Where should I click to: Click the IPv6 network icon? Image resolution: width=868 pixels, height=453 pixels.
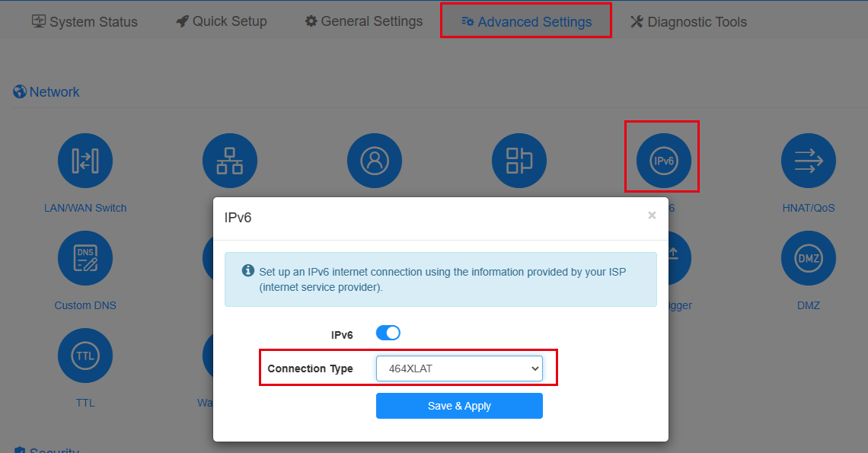click(x=664, y=161)
